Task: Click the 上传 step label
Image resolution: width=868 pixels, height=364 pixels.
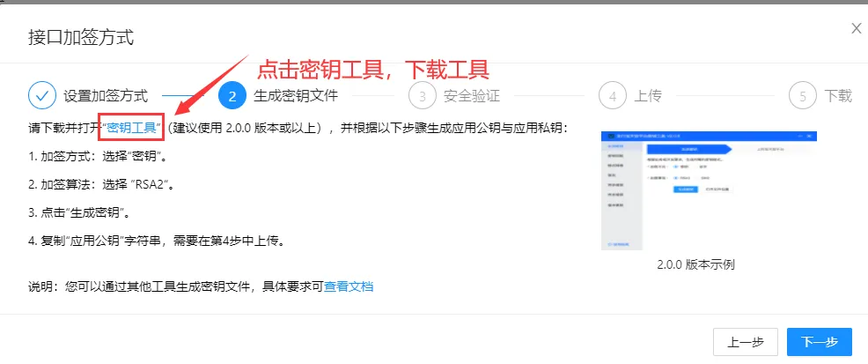Action: pos(648,95)
